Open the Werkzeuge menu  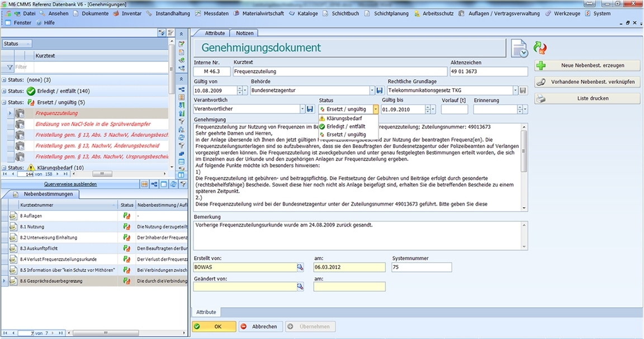click(567, 13)
